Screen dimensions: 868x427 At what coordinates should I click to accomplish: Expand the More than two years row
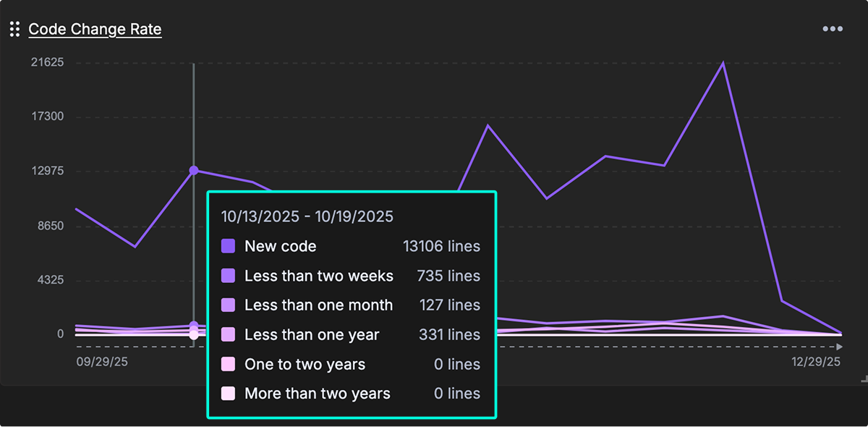(317, 393)
